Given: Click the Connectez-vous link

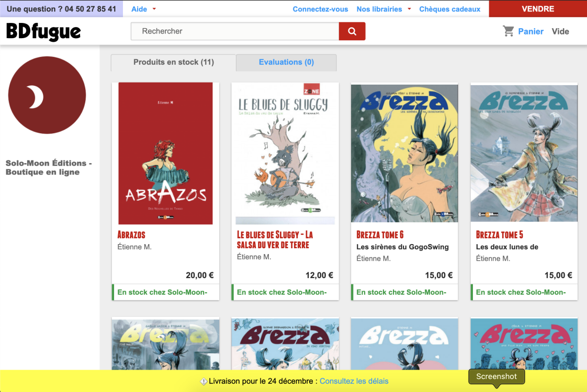Looking at the screenshot, I should click(x=320, y=9).
